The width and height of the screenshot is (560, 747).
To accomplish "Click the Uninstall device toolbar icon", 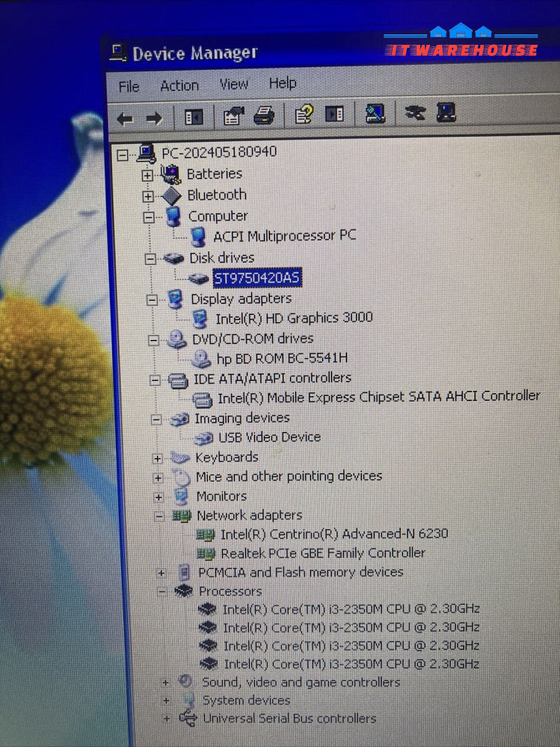I will 414,113.
